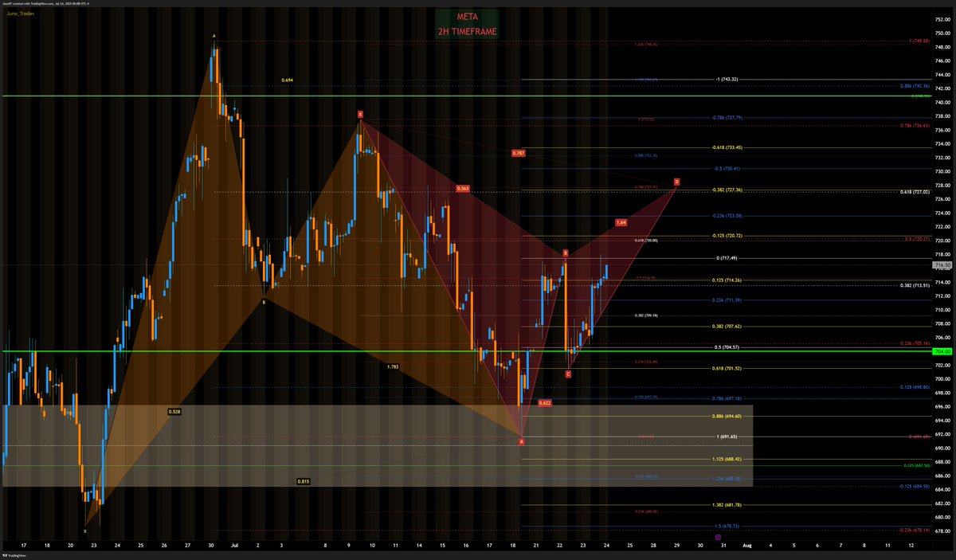Select the red C point label
Screen dimensions: 956x560
click(568, 374)
